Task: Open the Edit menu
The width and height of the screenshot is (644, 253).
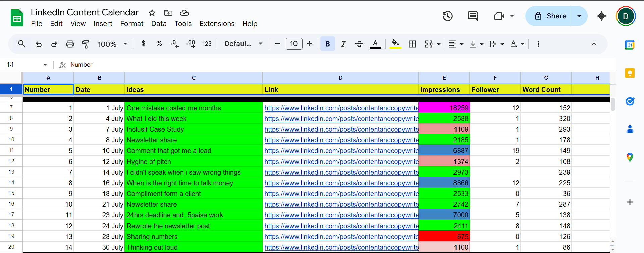Action: tap(56, 24)
